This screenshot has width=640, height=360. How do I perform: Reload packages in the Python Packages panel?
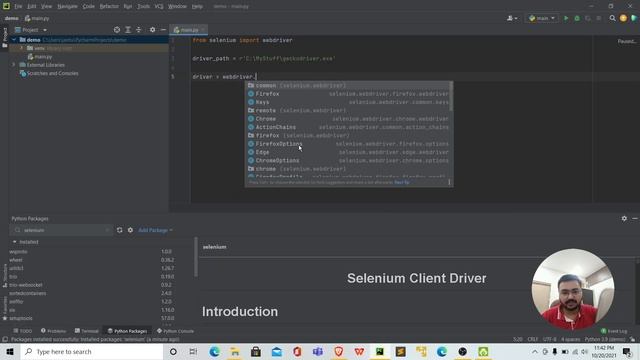(120, 230)
